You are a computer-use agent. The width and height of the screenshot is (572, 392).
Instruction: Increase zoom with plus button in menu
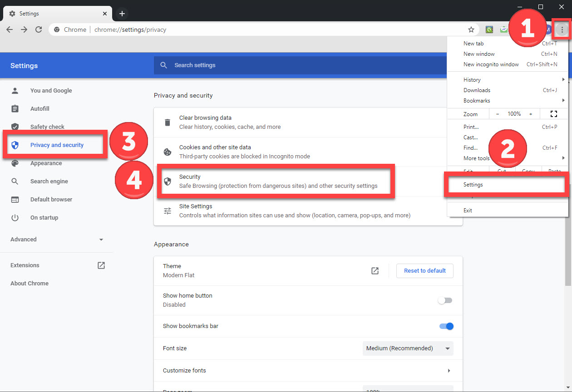[531, 114]
